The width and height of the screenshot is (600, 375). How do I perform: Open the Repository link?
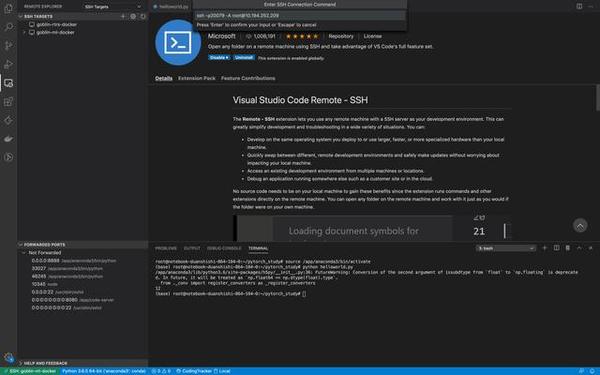[x=341, y=36]
